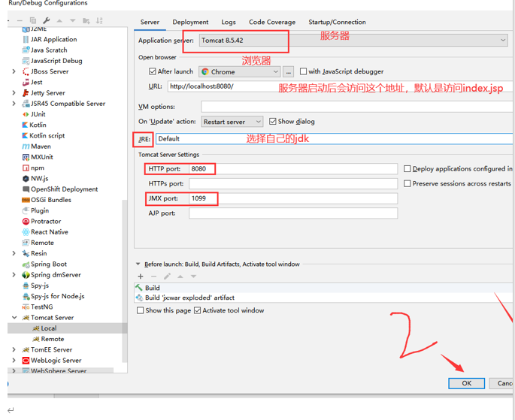
Task: Click the remove configuration minus icon
Action: 20,21
